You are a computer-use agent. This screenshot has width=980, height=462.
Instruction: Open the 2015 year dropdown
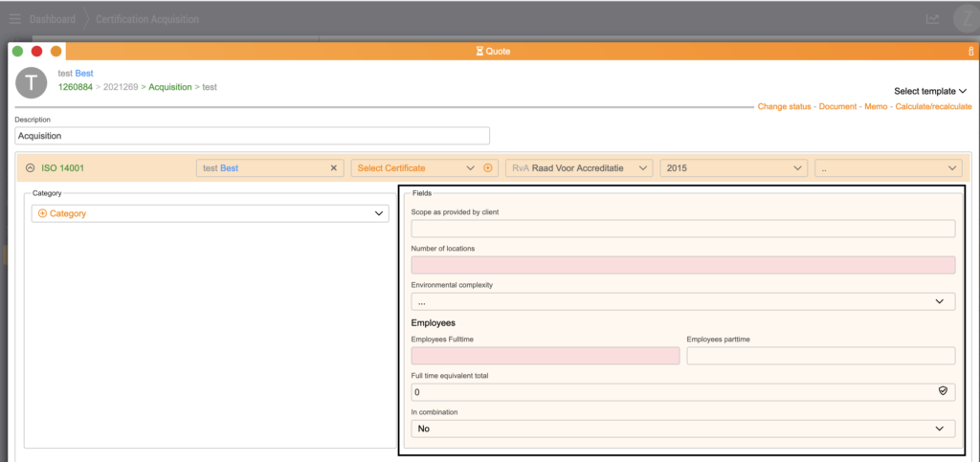tap(733, 168)
